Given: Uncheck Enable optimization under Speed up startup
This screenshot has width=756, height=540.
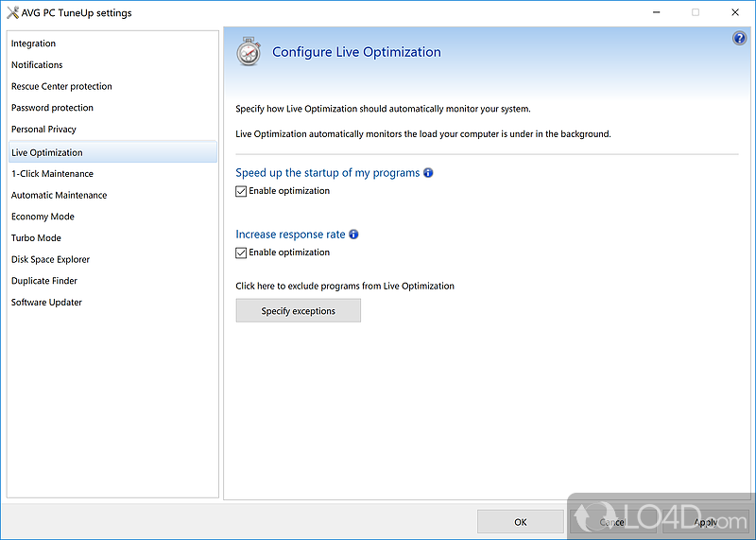Looking at the screenshot, I should [x=242, y=191].
